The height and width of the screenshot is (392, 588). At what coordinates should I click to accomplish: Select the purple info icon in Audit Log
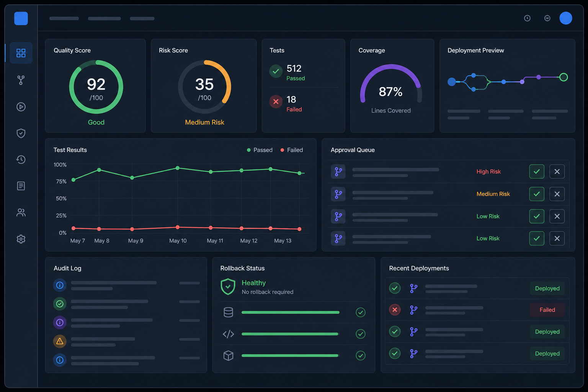pos(60,322)
